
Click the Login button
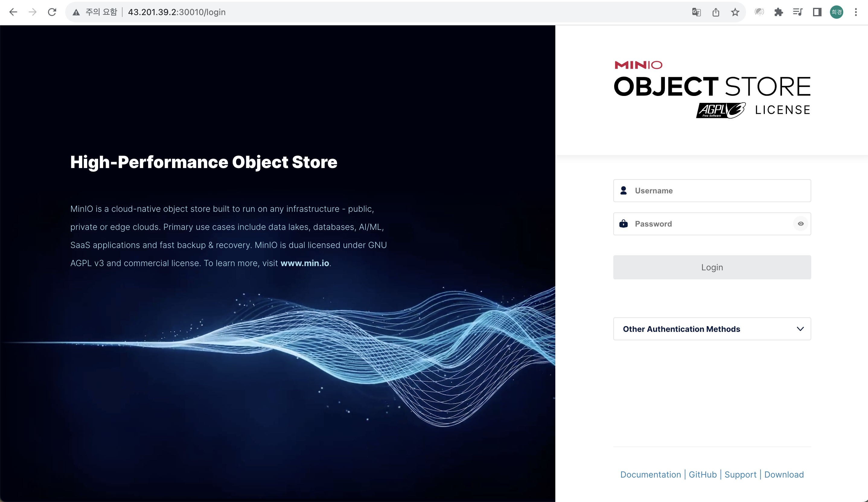(712, 267)
